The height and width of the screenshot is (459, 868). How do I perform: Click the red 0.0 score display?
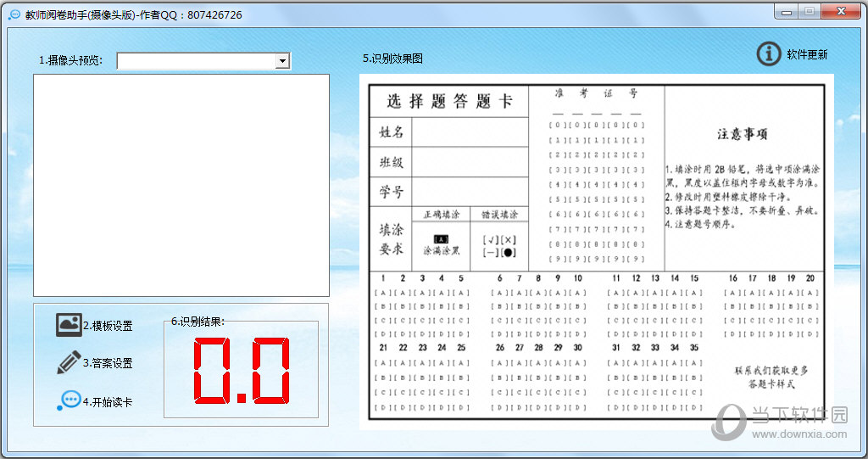[x=242, y=370]
